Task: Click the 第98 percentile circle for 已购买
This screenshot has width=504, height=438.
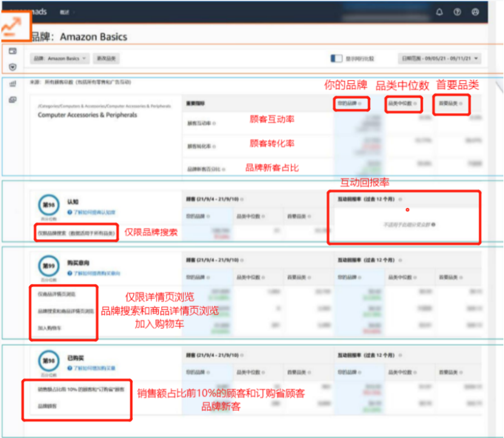Action: [49, 360]
